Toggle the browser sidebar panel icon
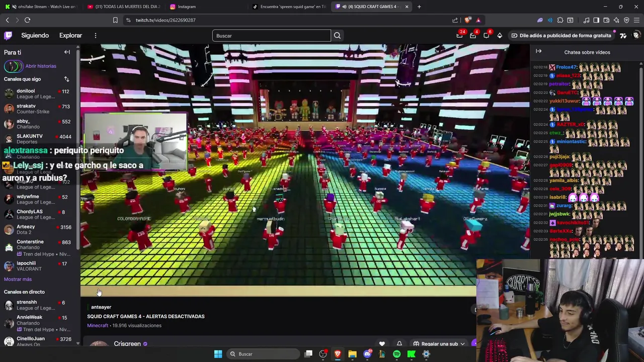644x362 pixels. 596,20
